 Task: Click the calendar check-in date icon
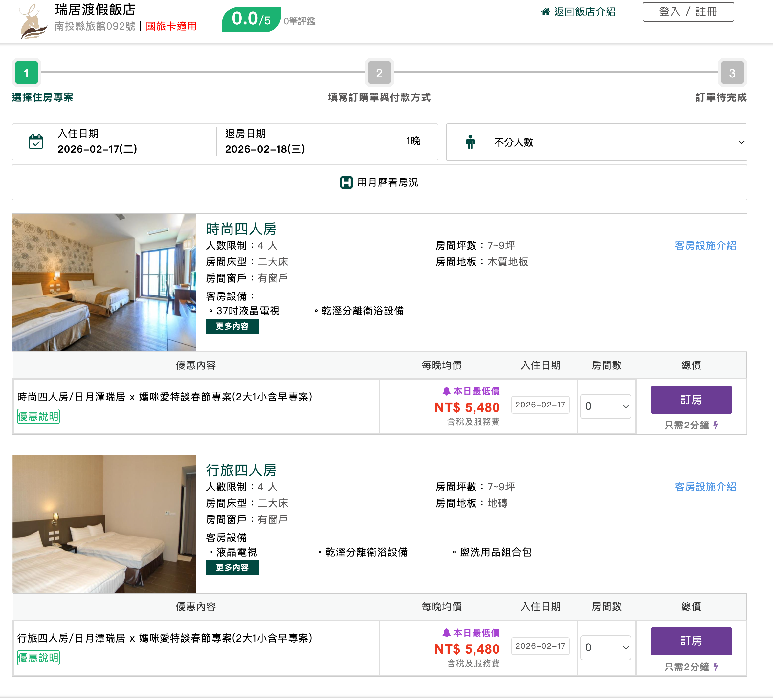[36, 142]
